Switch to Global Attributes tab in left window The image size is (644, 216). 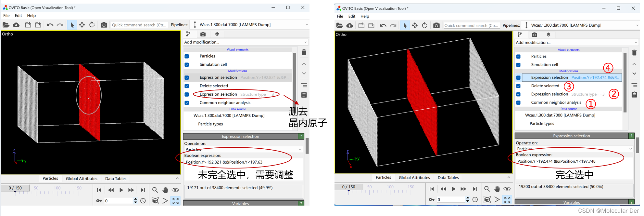82,179
